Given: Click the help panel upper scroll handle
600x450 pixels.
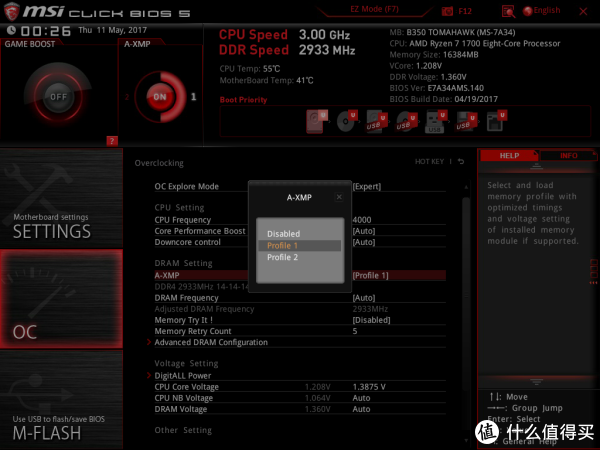Looking at the screenshot, I should click(x=536, y=166).
